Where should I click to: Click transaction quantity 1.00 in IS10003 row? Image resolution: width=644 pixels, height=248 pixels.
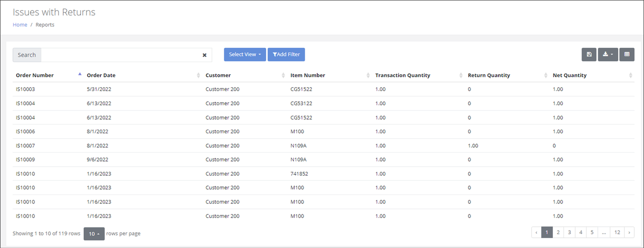pyautogui.click(x=380, y=89)
